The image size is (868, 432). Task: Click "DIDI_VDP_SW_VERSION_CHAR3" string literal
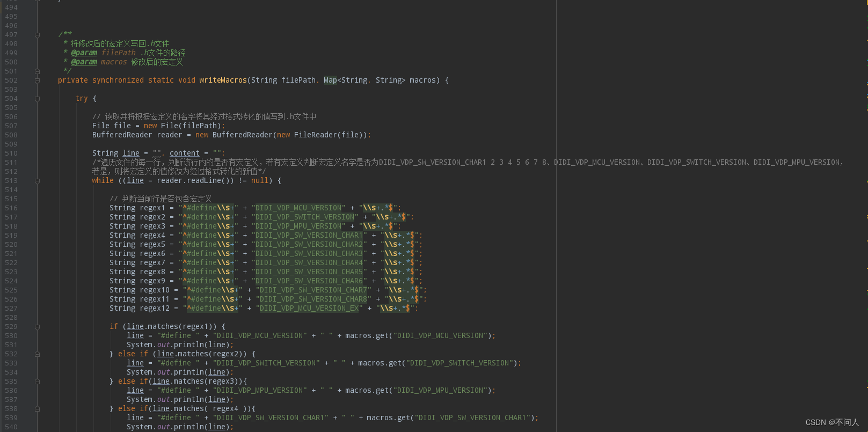click(309, 253)
